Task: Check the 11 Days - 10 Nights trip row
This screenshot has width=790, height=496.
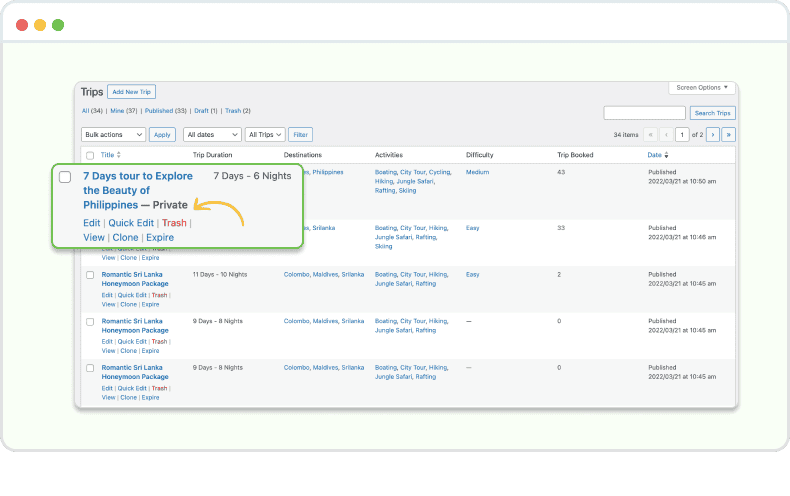Action: [90, 274]
